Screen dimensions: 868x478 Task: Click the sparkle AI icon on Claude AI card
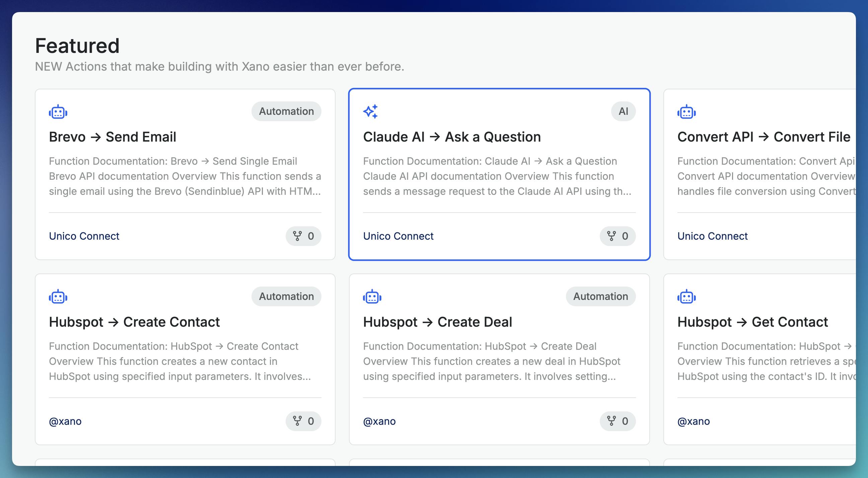coord(371,111)
